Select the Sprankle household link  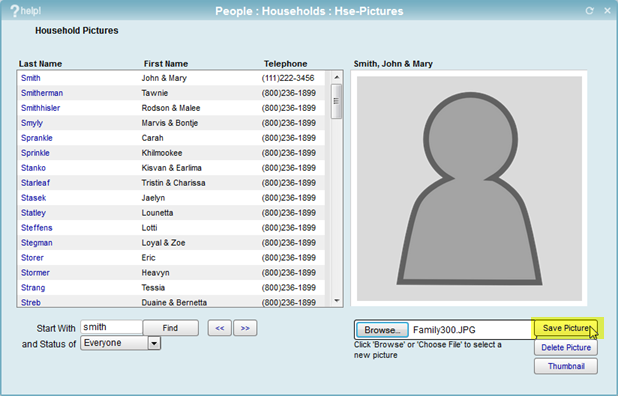point(37,138)
